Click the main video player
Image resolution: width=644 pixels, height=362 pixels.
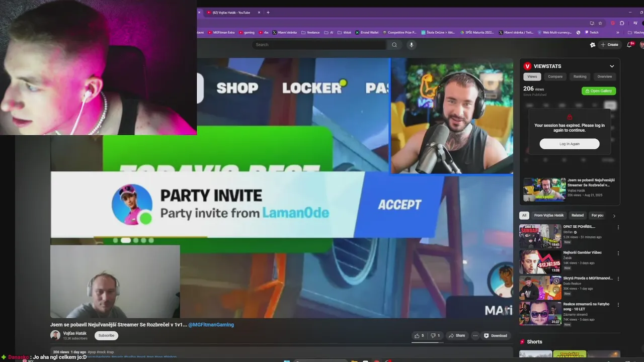(282, 188)
